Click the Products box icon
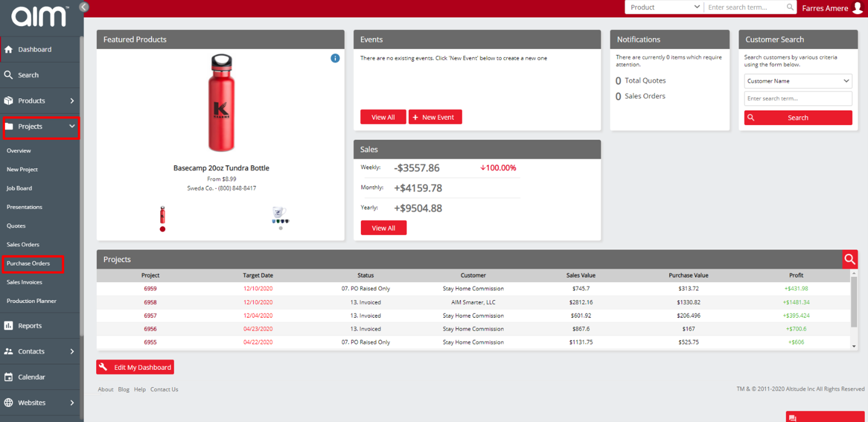Viewport: 868px width, 422px height. [9, 100]
